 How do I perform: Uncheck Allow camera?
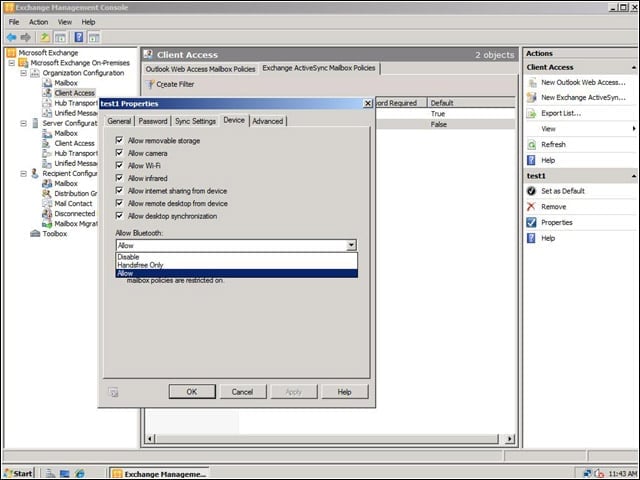pyautogui.click(x=119, y=153)
